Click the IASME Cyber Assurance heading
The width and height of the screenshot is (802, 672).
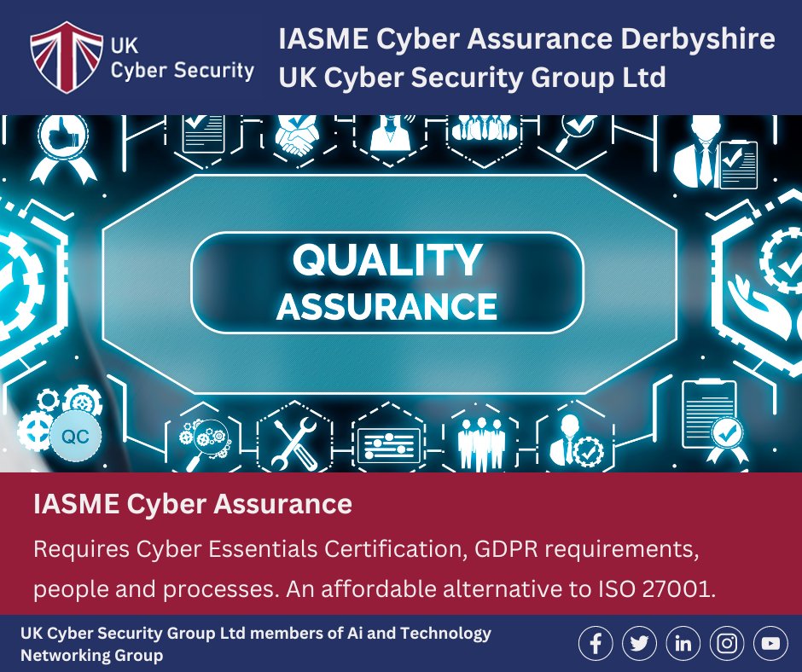[192, 504]
